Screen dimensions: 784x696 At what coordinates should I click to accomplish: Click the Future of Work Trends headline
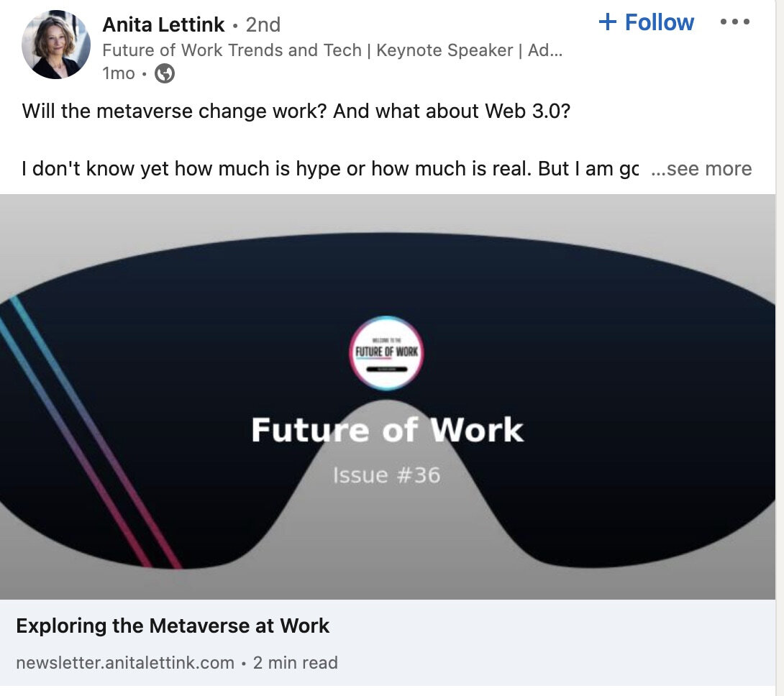tap(333, 50)
